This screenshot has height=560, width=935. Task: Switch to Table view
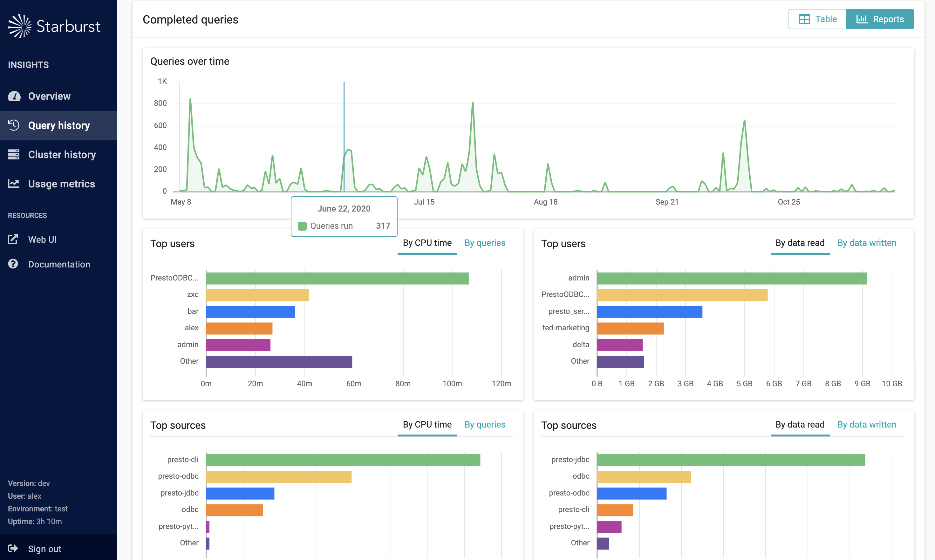point(818,19)
